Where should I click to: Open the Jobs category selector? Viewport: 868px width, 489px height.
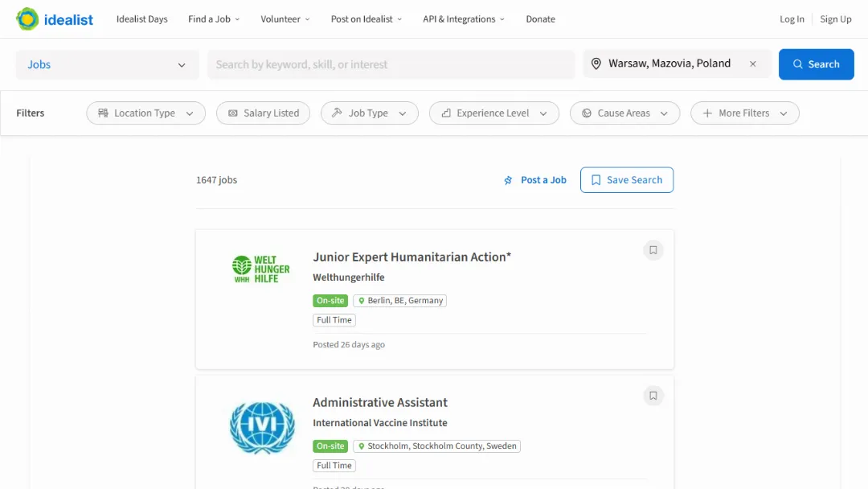107,64
